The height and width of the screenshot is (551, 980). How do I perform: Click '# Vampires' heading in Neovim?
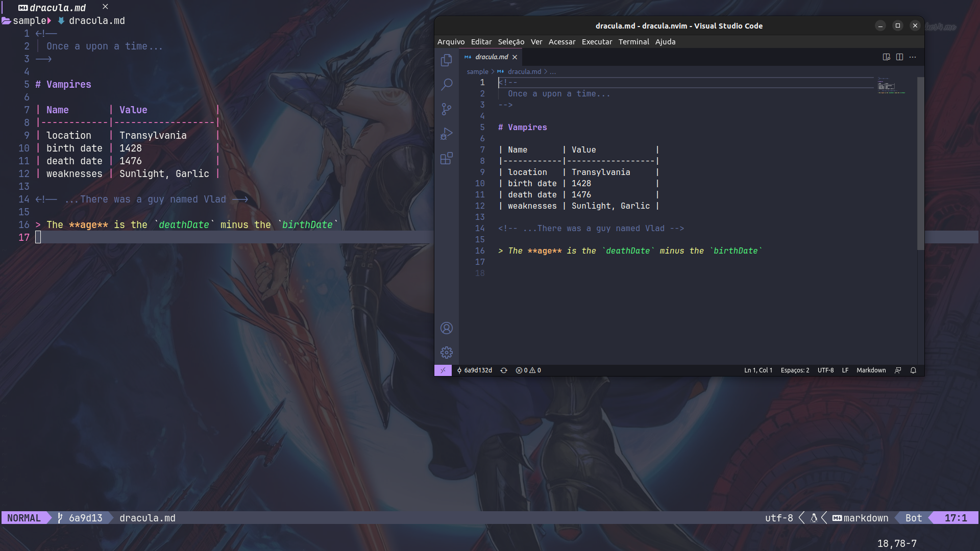pos(63,85)
